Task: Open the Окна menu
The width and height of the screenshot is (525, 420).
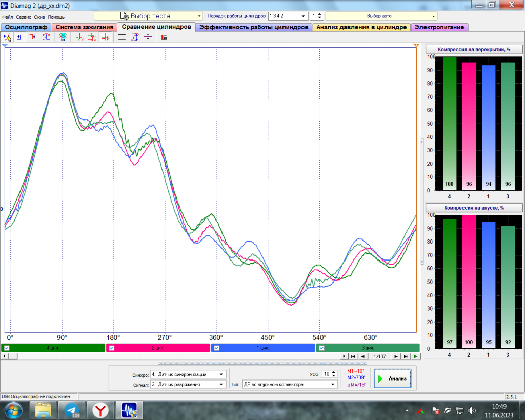Action: 39,17
